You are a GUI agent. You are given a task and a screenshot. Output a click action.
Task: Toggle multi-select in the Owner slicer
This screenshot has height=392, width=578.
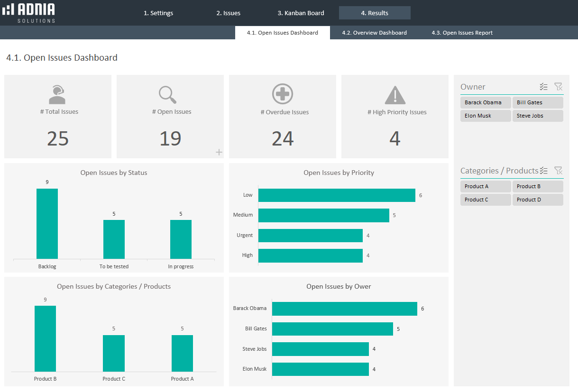[x=543, y=87]
